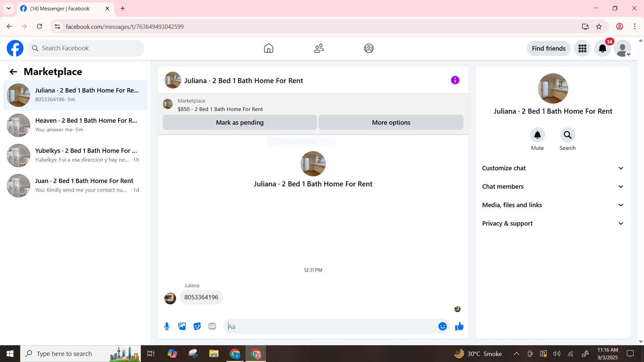Image resolution: width=644 pixels, height=362 pixels.
Task: Open the conversation information icon
Action: pyautogui.click(x=455, y=80)
